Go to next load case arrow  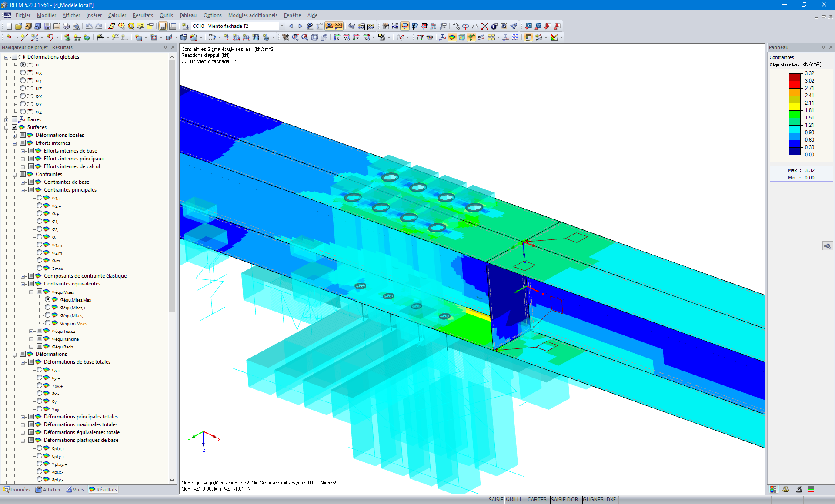click(x=300, y=26)
